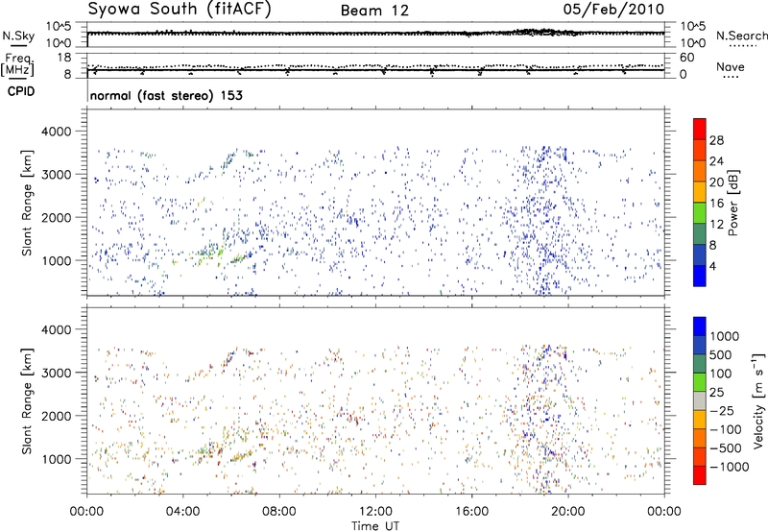Click the Power [dB] colorbar title
Screen dimensions: 768x532
coord(732,203)
